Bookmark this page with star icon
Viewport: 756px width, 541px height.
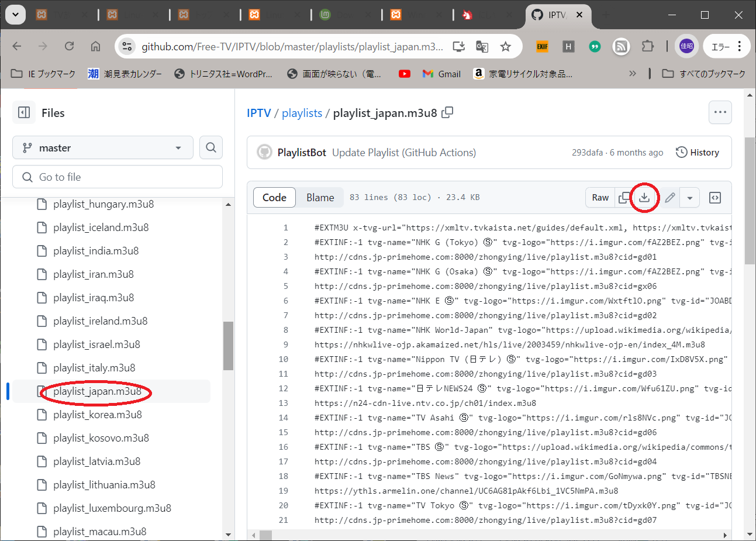tap(506, 47)
